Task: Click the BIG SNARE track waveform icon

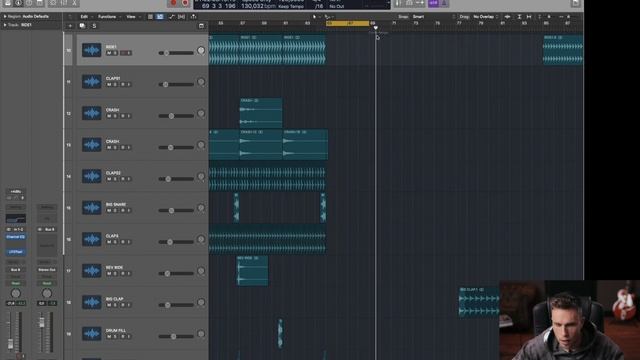Action: [x=91, y=208]
